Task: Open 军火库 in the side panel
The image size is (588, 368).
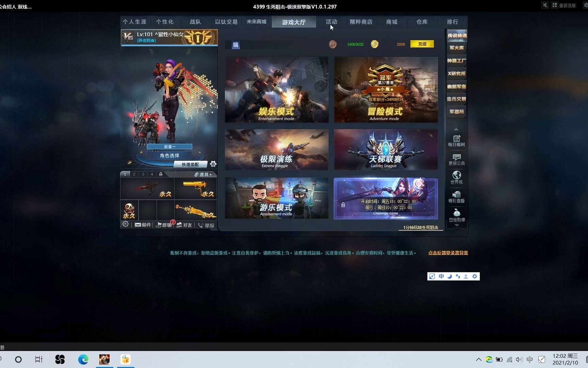Action: click(x=457, y=48)
